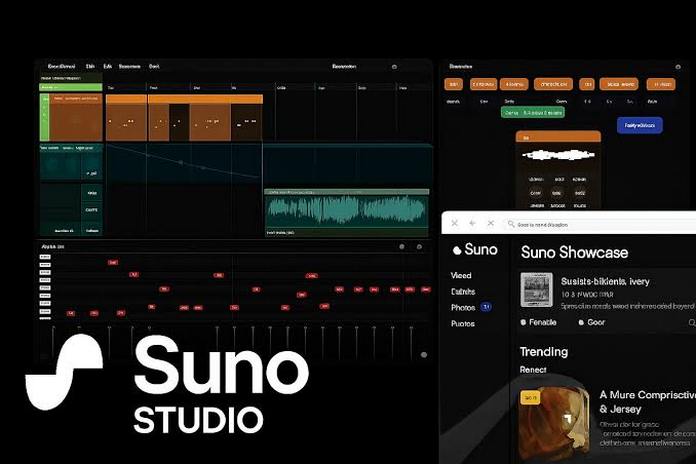This screenshot has width=696, height=464.
Task: Select the first orange MIDI clip in the timeline
Action: (126, 118)
